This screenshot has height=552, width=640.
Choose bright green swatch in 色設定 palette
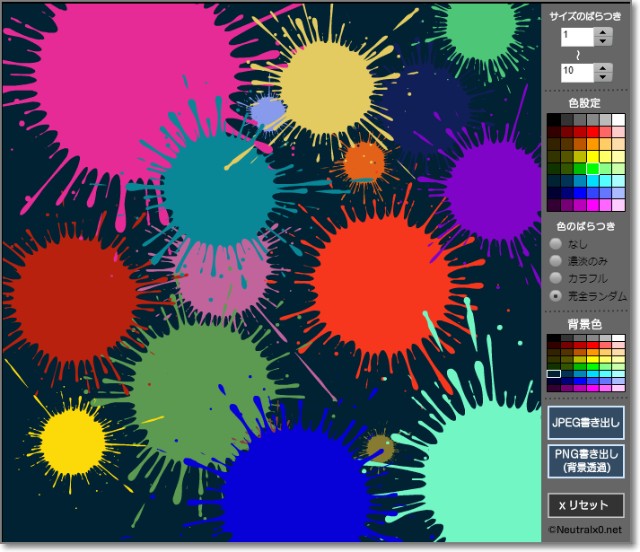tap(593, 168)
